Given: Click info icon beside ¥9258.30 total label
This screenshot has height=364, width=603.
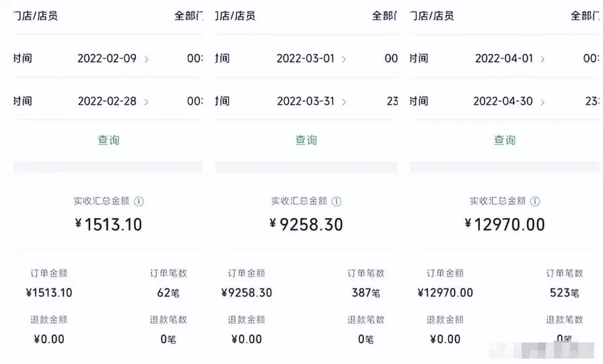Looking at the screenshot, I should coord(336,201).
